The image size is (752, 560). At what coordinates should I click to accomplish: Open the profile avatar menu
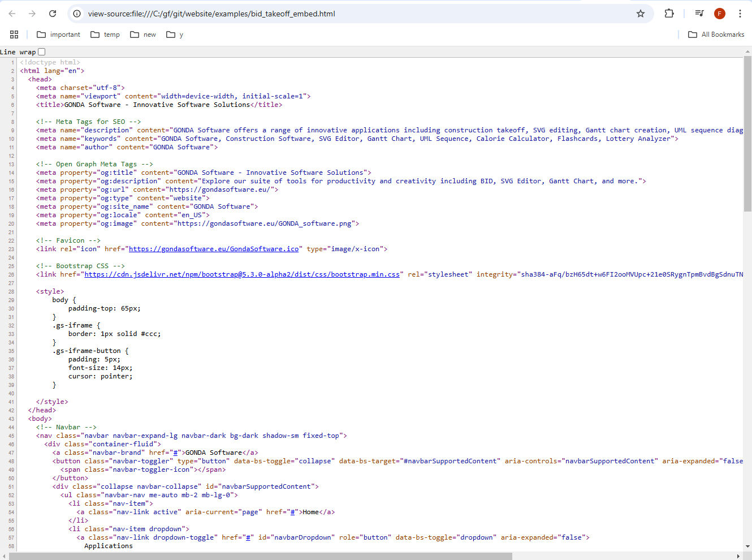tap(720, 14)
